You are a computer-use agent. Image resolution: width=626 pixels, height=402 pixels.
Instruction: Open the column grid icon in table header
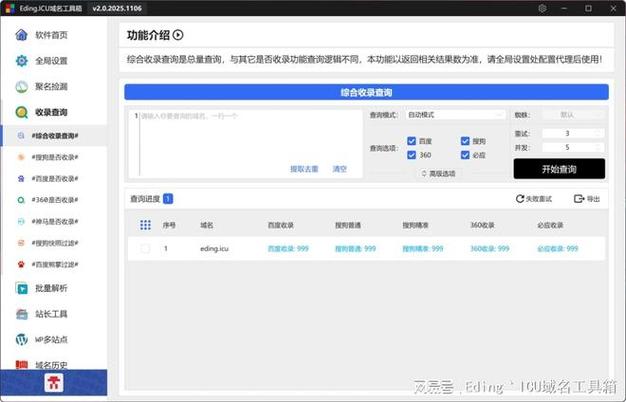click(145, 225)
